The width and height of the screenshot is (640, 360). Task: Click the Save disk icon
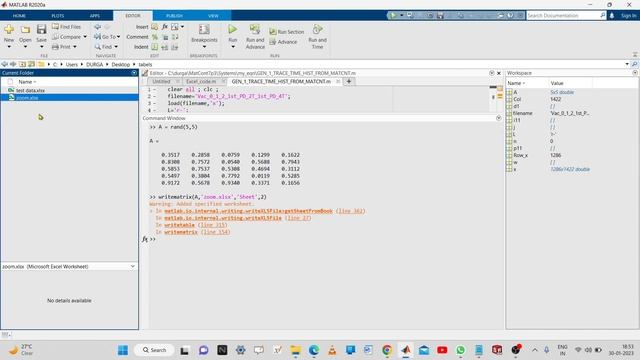(x=41, y=29)
